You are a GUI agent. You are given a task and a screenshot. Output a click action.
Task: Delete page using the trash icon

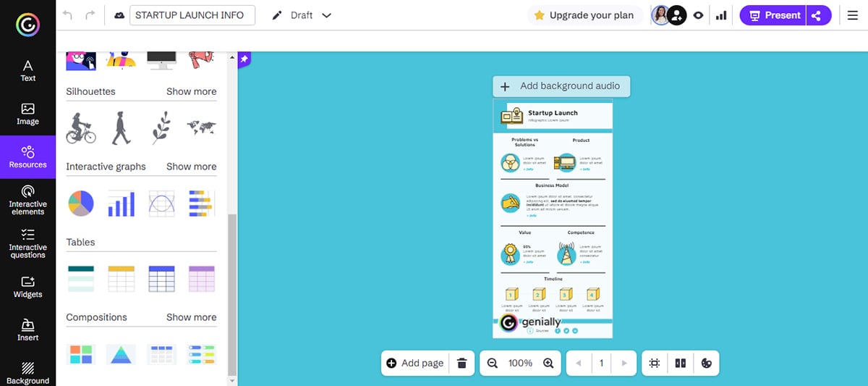coord(461,363)
